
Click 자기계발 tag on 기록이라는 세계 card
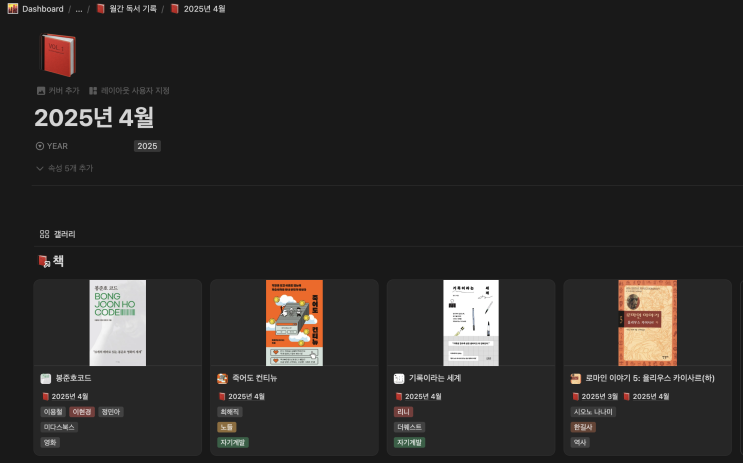coord(409,442)
